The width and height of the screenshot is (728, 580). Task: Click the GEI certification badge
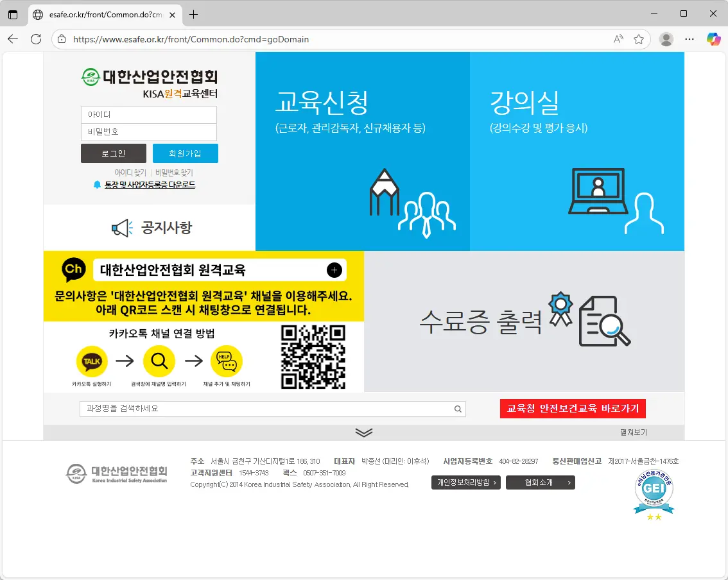[x=654, y=493]
